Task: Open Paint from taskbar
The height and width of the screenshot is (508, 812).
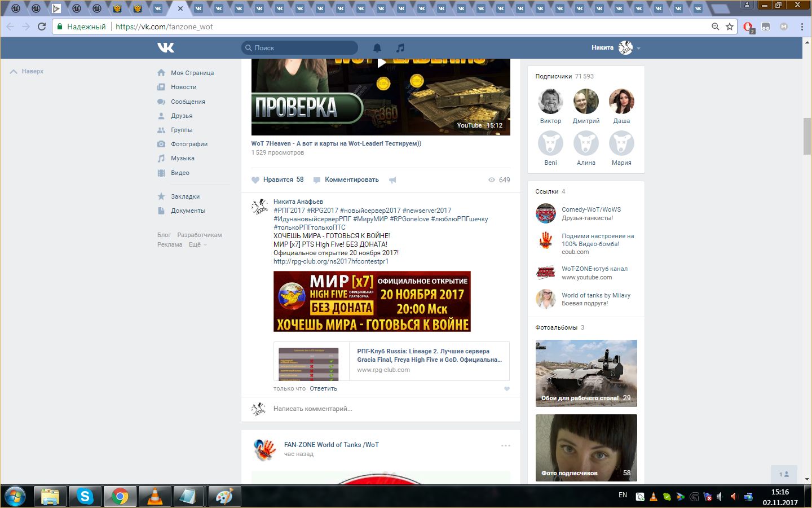Action: coord(224,497)
